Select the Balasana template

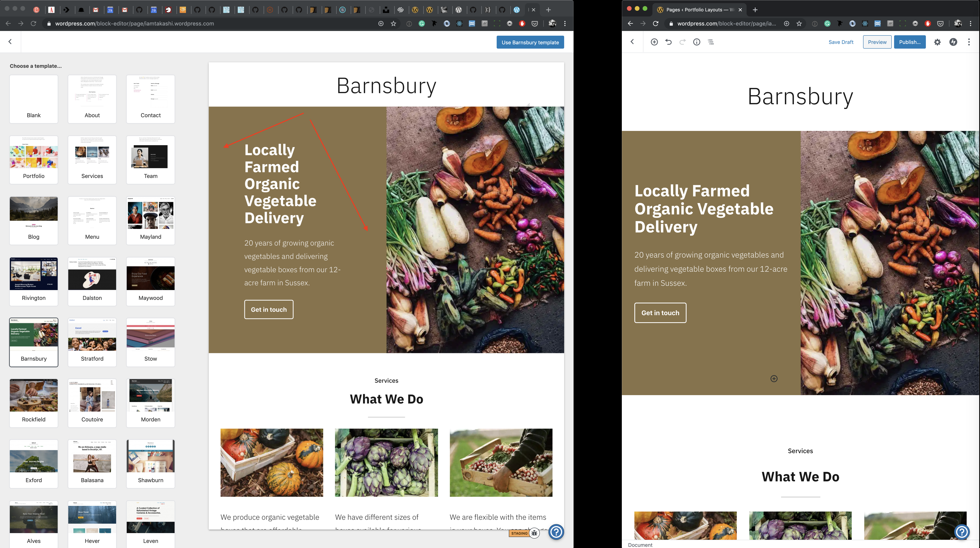(92, 464)
